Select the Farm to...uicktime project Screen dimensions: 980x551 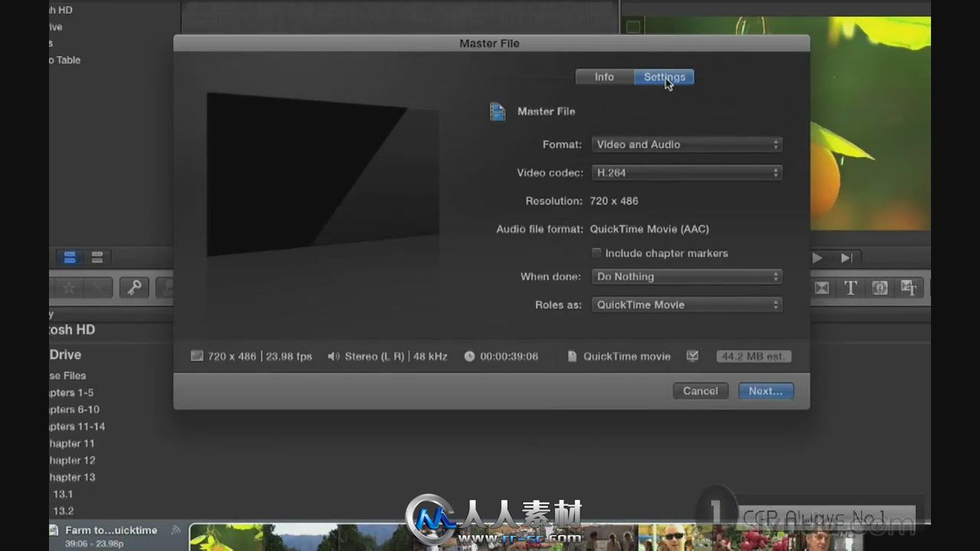click(111, 530)
